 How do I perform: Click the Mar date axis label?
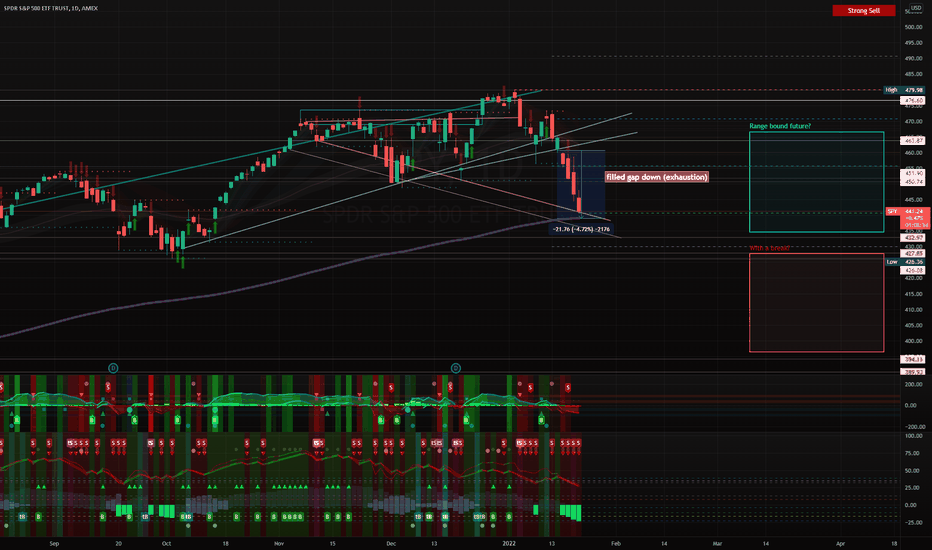[717, 543]
